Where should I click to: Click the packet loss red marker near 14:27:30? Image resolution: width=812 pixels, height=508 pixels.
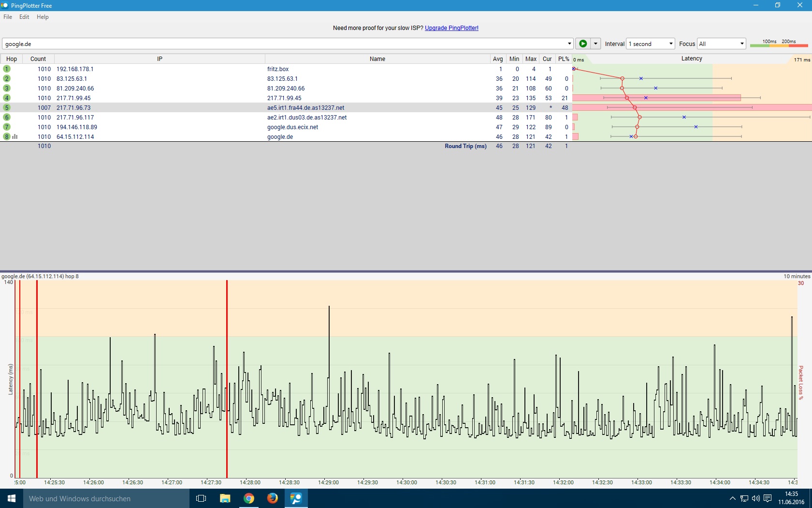[x=227, y=379]
